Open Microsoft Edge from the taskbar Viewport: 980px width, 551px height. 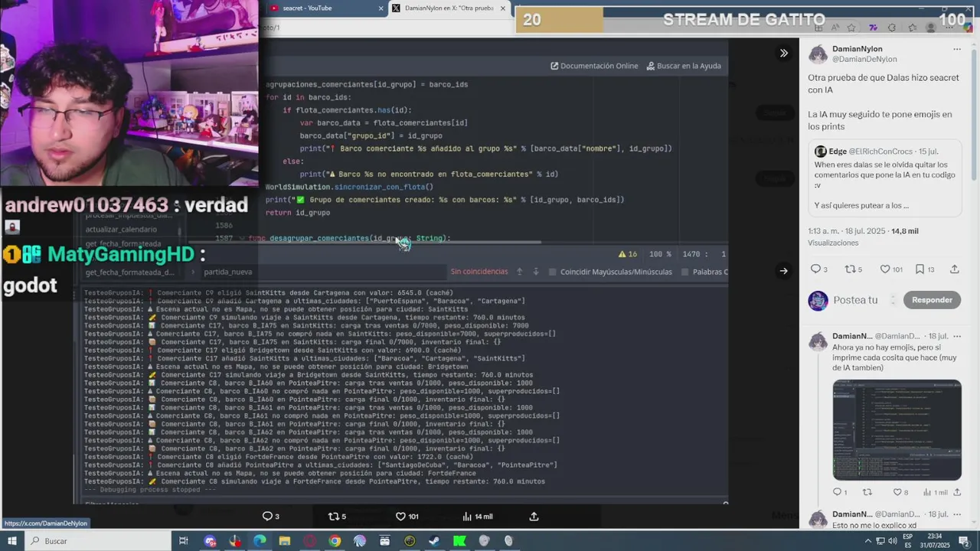260,541
